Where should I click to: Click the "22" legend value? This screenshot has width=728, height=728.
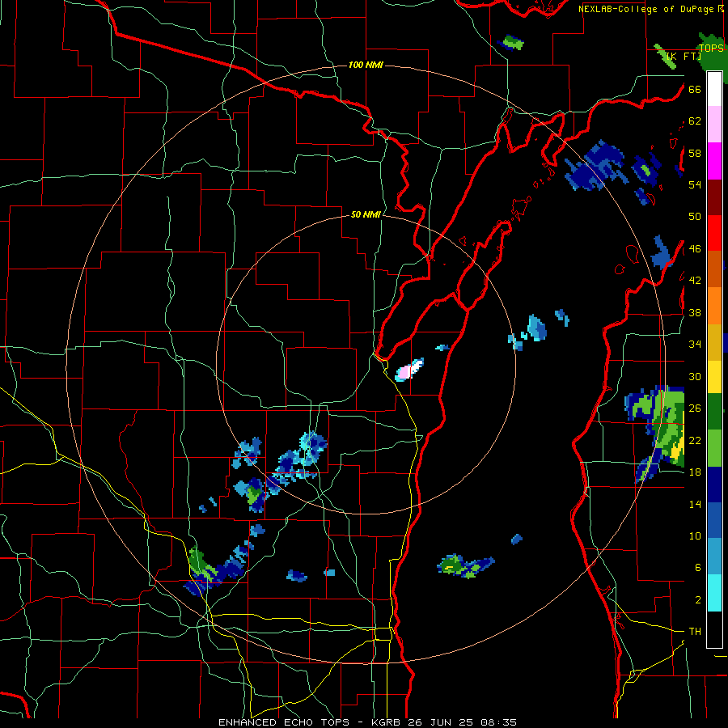coord(695,440)
